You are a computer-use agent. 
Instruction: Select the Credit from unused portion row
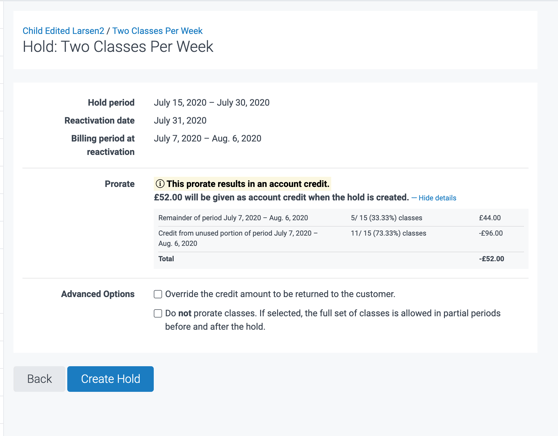click(x=341, y=238)
